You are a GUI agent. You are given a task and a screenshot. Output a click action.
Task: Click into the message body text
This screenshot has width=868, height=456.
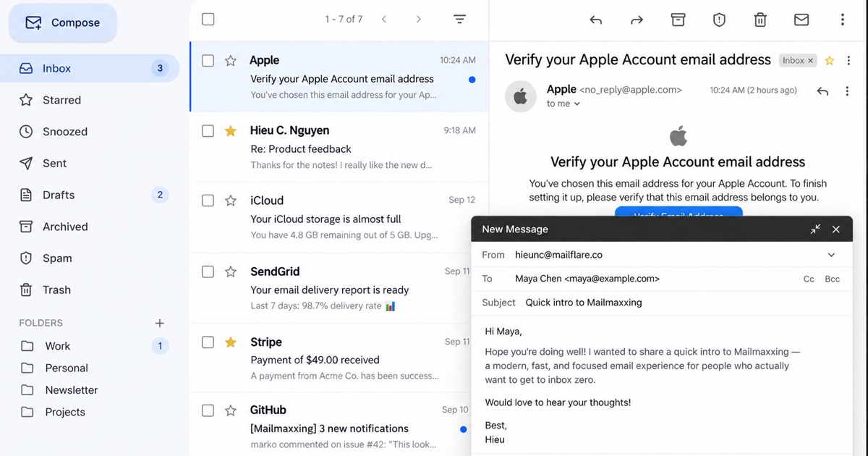point(660,385)
